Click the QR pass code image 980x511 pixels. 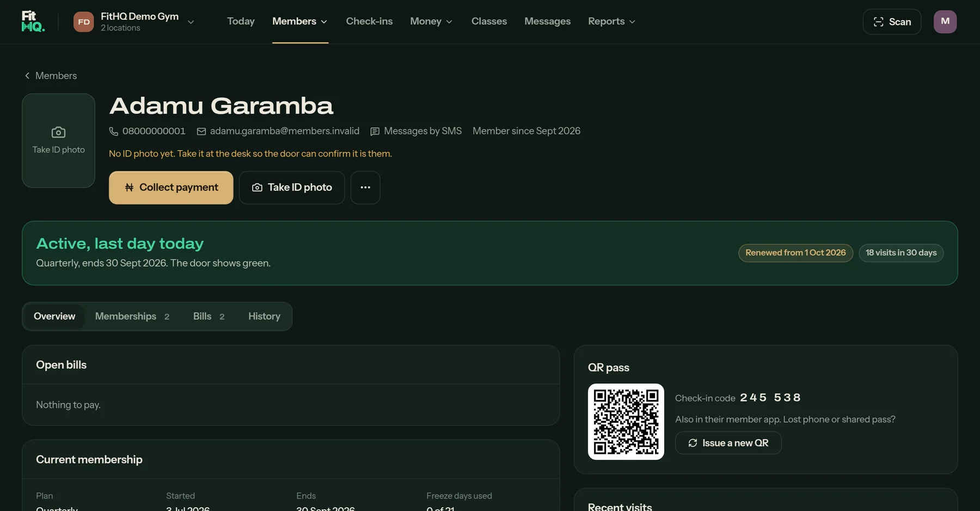coord(626,422)
